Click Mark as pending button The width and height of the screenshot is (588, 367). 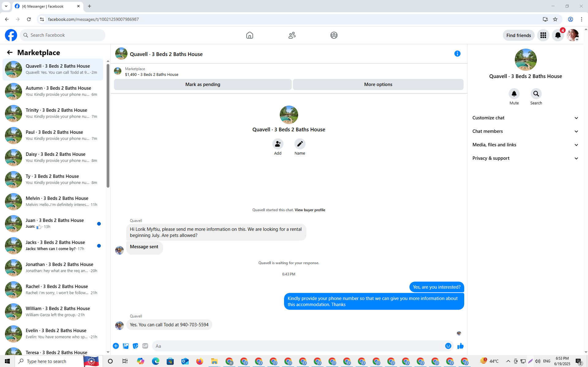[x=203, y=84]
